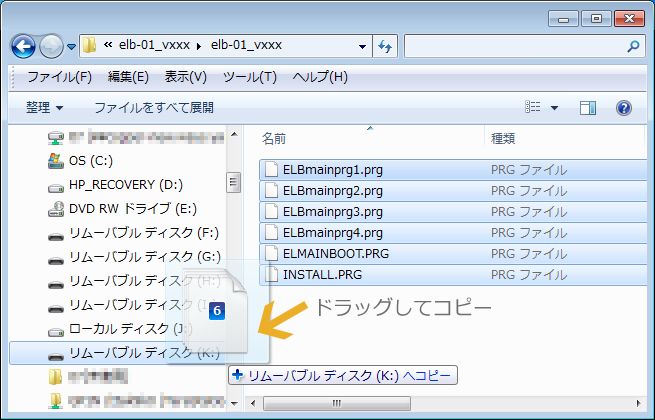Viewport: 655px width, 420px height.
Task: Toggle the preview pane icon
Action: tap(588, 107)
